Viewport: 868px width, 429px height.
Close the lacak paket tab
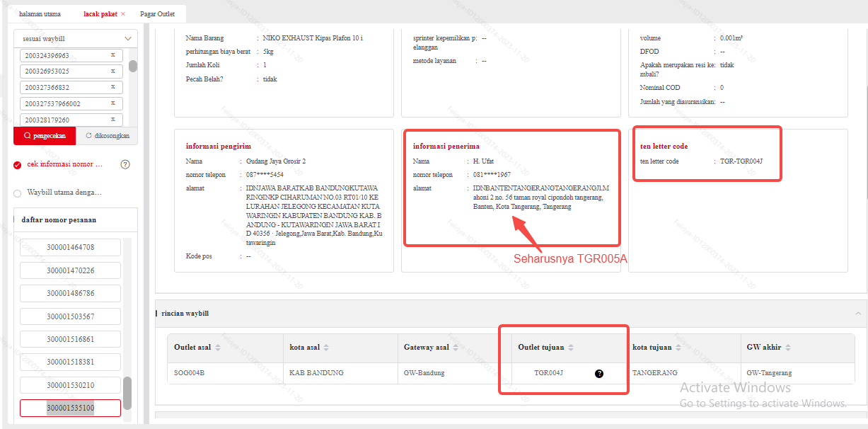(123, 14)
